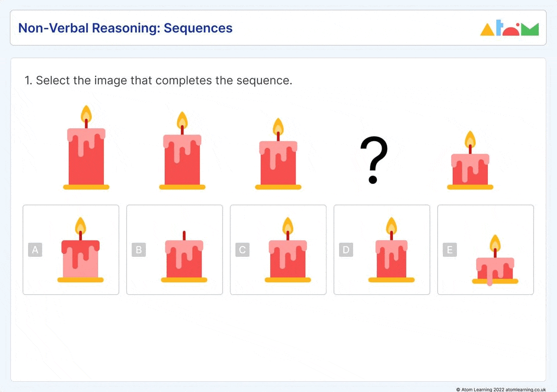Screen dimensions: 557x392
Task: Click the black question mark placeholder
Action: click(374, 160)
